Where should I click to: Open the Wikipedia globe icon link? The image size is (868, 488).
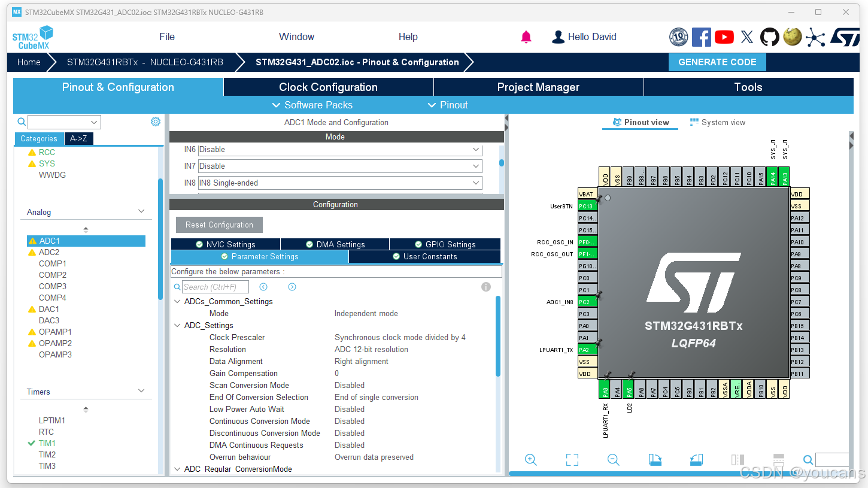click(793, 37)
